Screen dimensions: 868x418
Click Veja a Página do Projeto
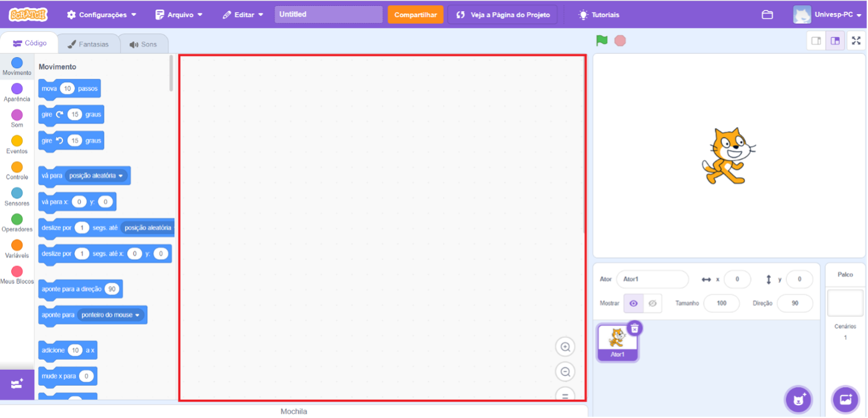coord(503,15)
